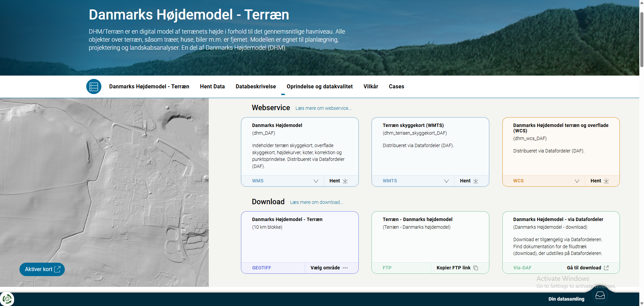Open the Vilkår tab
The width and height of the screenshot is (644, 306).
(x=371, y=86)
